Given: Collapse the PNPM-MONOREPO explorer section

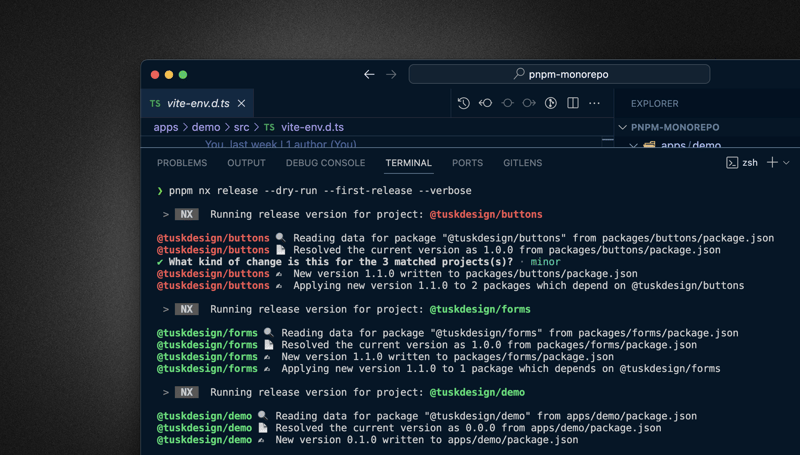Looking at the screenshot, I should click(x=623, y=128).
